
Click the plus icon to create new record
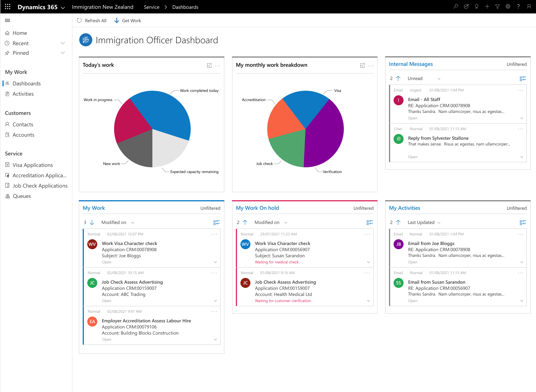tap(487, 7)
